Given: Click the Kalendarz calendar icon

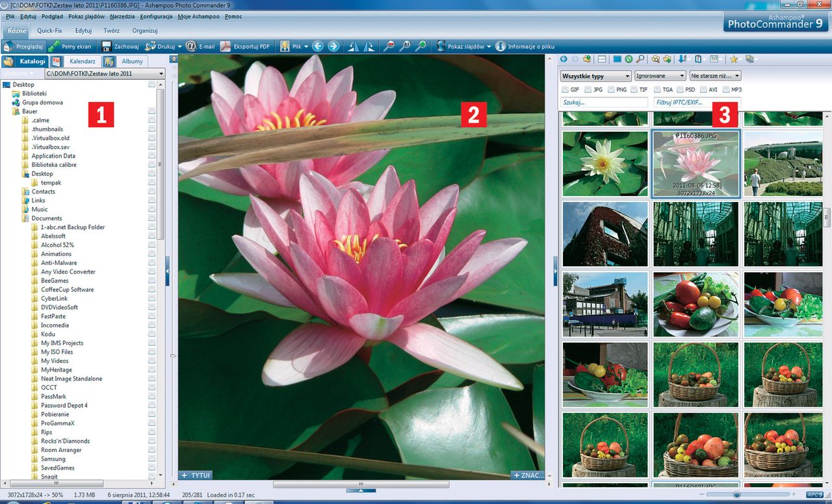Looking at the screenshot, I should (57, 61).
